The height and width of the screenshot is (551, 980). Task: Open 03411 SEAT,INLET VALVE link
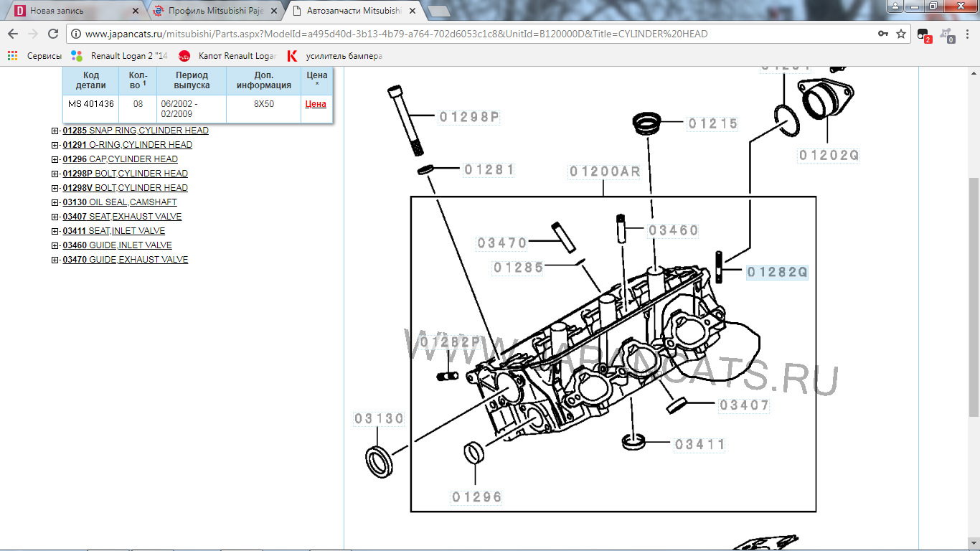point(113,231)
